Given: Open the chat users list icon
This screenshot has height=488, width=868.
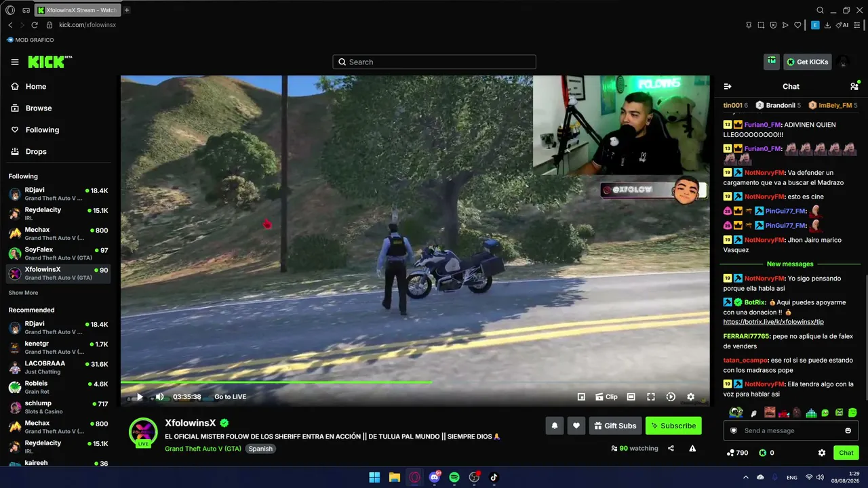Looking at the screenshot, I should [x=854, y=86].
